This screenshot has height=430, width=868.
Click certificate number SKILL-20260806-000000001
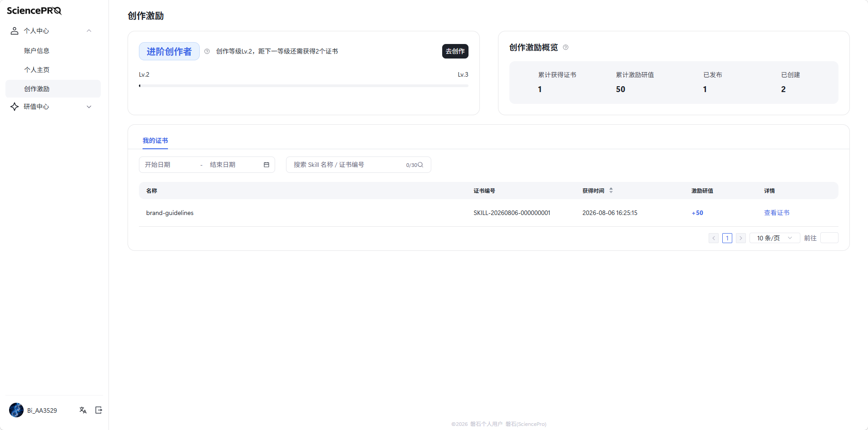[512, 213]
